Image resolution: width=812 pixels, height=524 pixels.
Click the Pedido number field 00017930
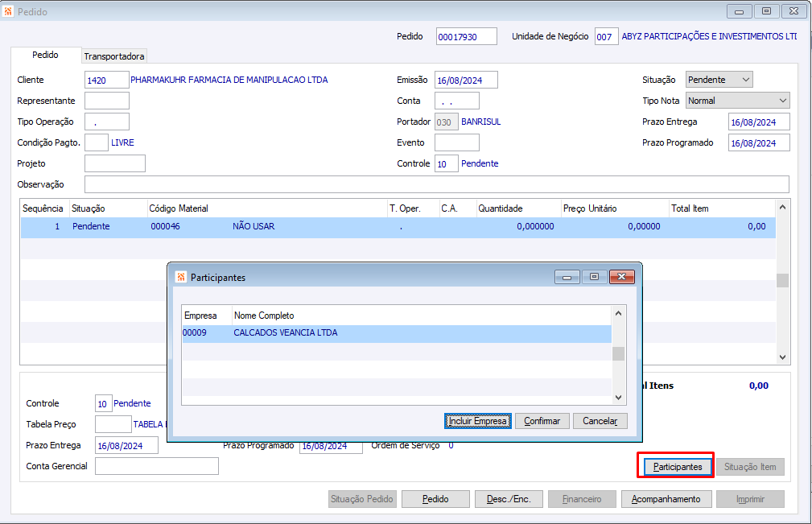(466, 37)
